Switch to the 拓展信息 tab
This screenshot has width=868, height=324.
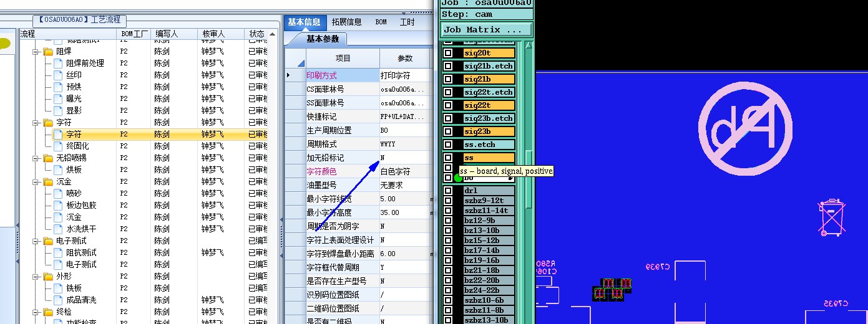pyautogui.click(x=347, y=22)
